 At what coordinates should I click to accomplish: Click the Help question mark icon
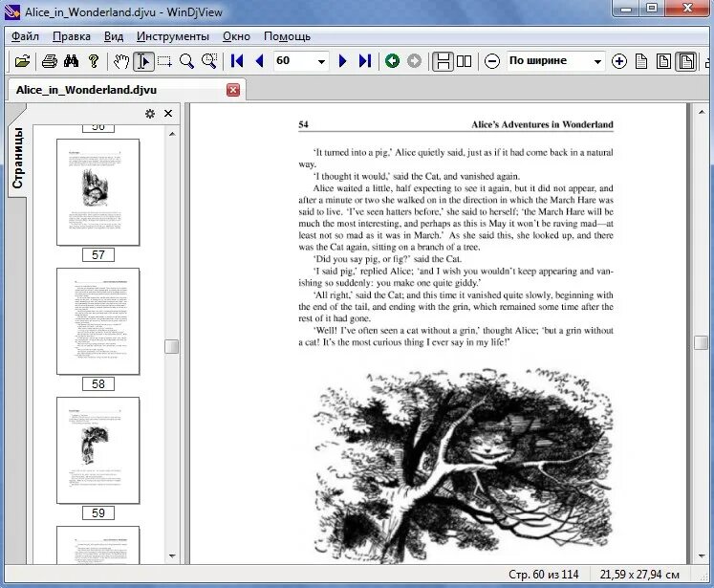(94, 61)
